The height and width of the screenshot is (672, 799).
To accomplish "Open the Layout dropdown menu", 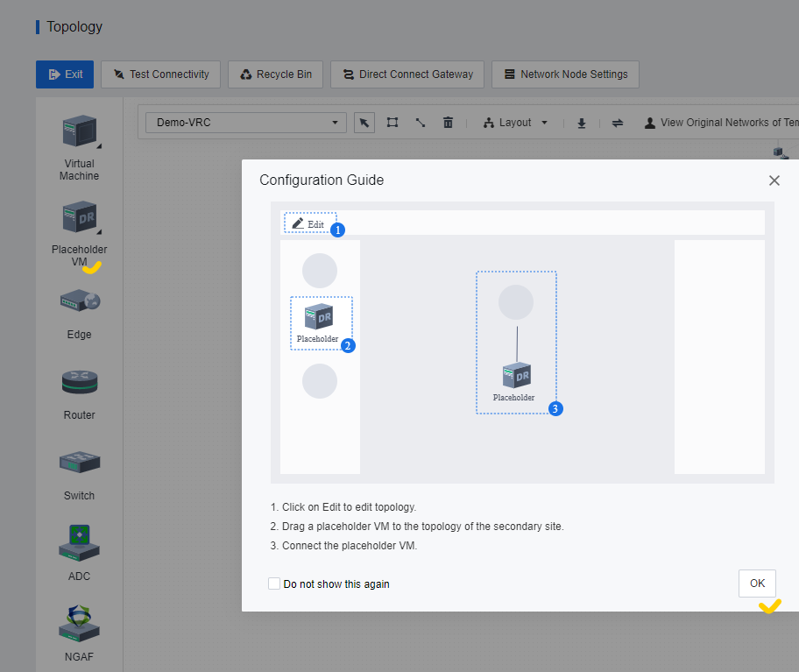I will pos(515,123).
